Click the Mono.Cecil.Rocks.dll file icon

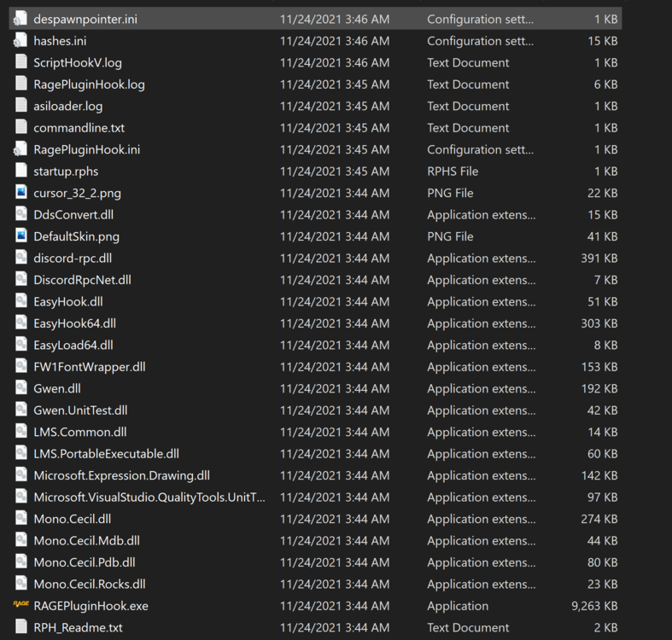[x=21, y=584]
